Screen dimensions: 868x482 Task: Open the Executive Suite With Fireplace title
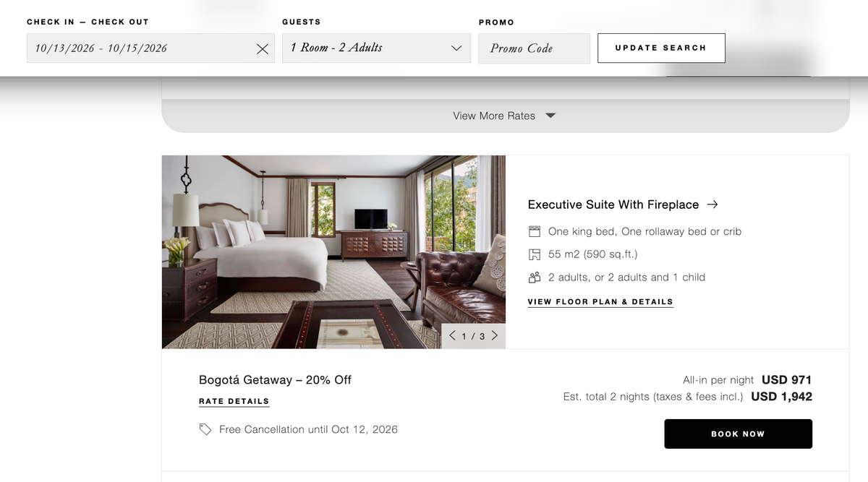click(x=613, y=205)
